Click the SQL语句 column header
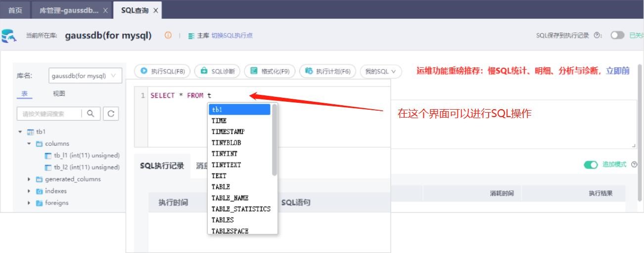Screen dimensions: 644x253 pyautogui.click(x=296, y=203)
